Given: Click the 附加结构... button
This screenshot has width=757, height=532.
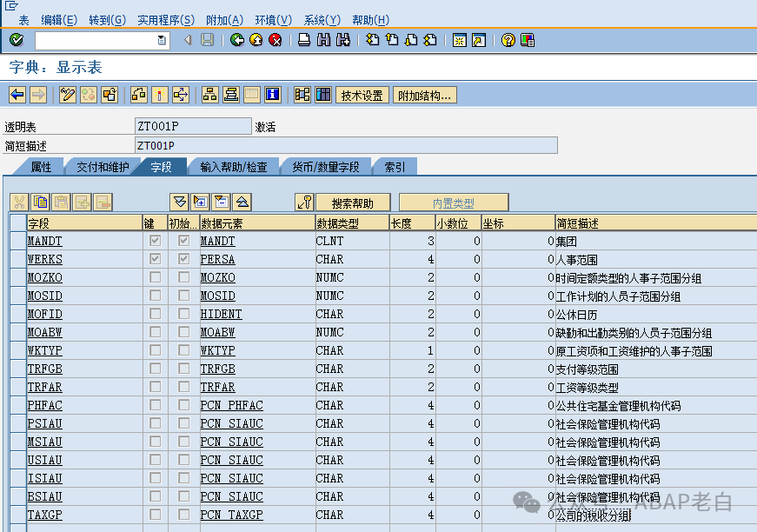Looking at the screenshot, I should (x=424, y=95).
